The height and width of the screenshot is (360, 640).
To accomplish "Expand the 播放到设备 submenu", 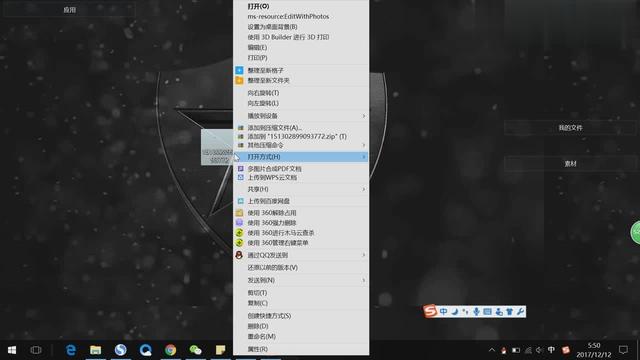I will tap(301, 116).
